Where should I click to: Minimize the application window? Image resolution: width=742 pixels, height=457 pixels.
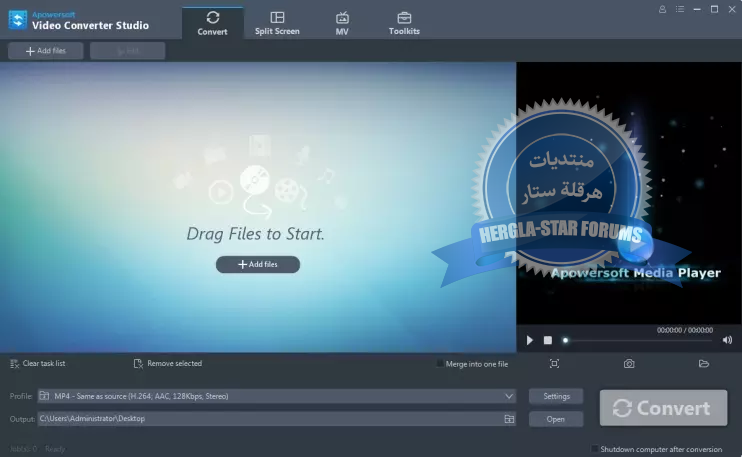tap(697, 9)
